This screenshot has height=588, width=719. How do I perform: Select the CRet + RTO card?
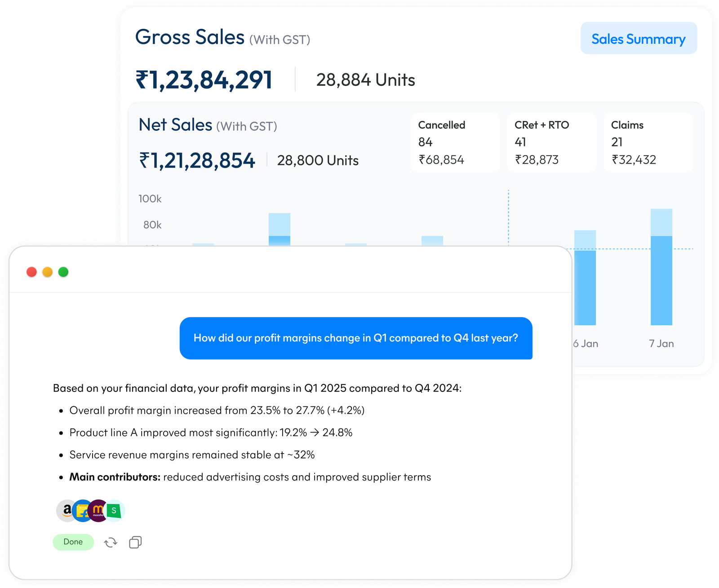click(x=551, y=142)
